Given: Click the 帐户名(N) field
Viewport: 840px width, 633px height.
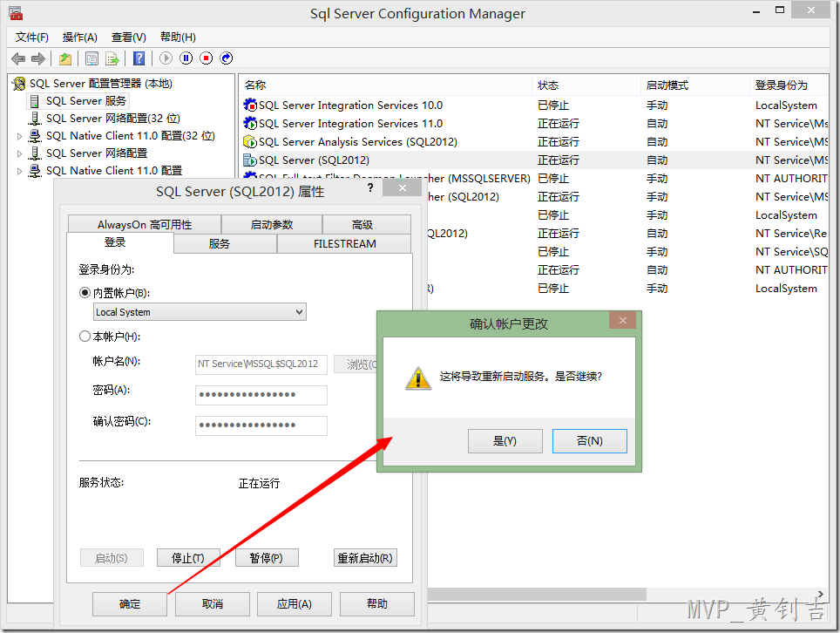Looking at the screenshot, I should click(261, 364).
